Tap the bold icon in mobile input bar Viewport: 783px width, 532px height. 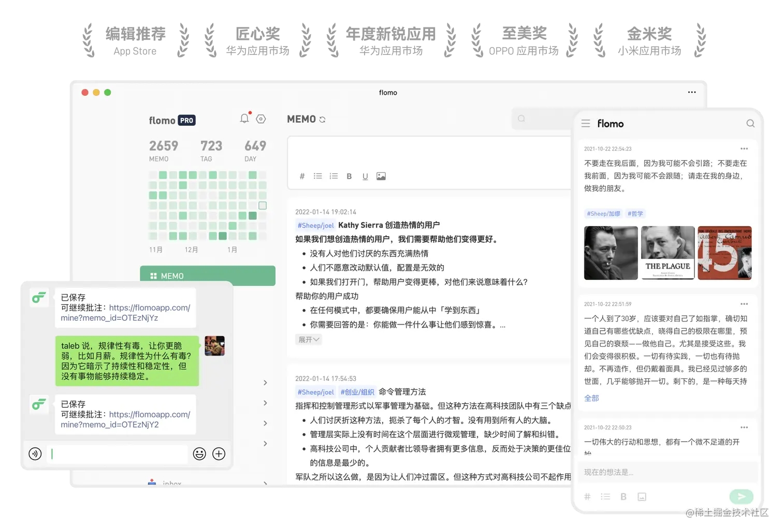pos(624,497)
